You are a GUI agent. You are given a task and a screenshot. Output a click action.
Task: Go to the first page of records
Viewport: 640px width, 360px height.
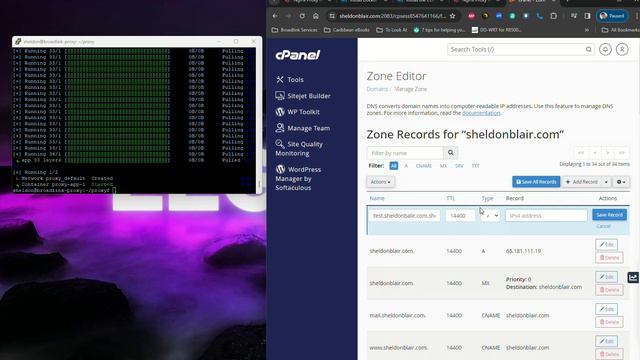pyautogui.click(x=581, y=153)
